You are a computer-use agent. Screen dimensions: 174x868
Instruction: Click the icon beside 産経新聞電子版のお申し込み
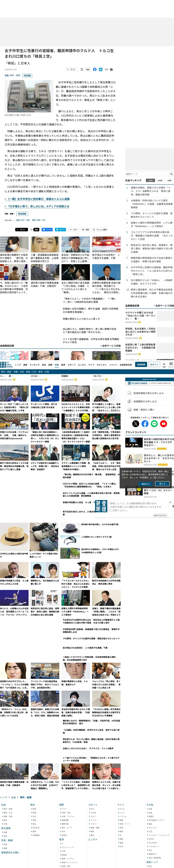pos(129,393)
